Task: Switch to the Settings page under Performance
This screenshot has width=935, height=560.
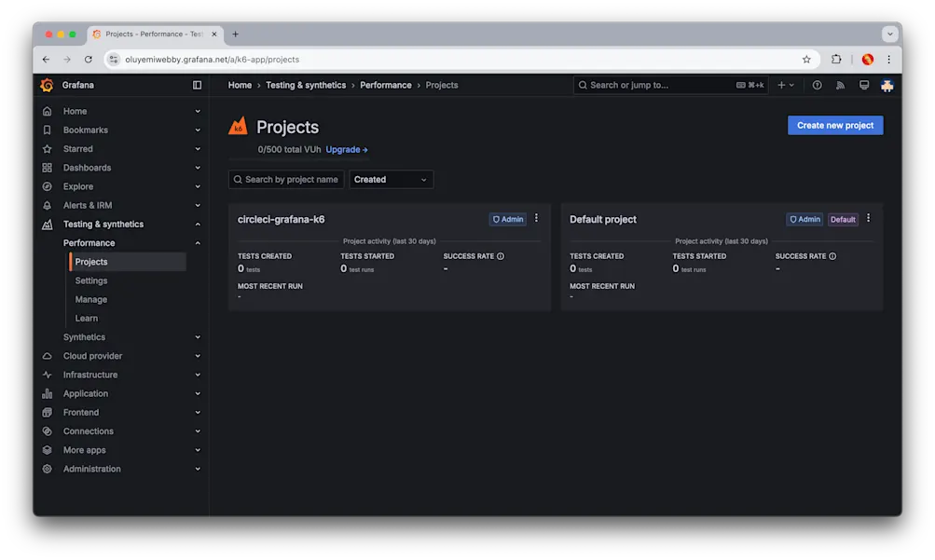Action: point(90,280)
